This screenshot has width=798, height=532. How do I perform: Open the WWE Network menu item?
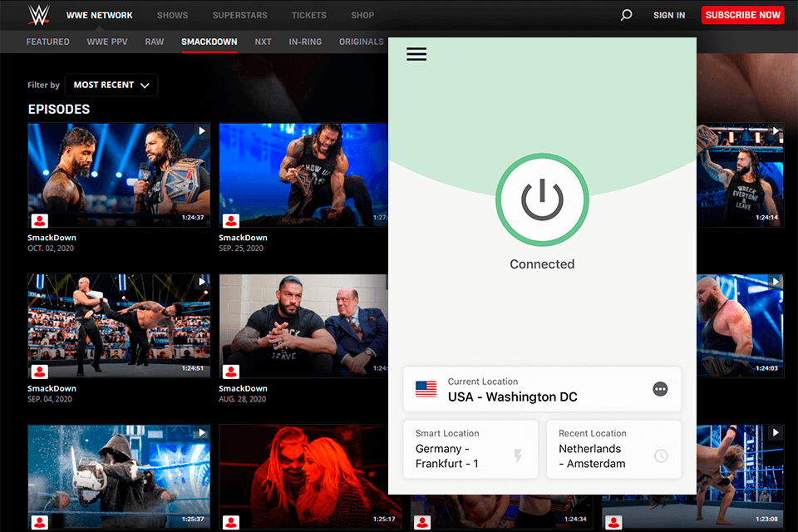coord(99,15)
